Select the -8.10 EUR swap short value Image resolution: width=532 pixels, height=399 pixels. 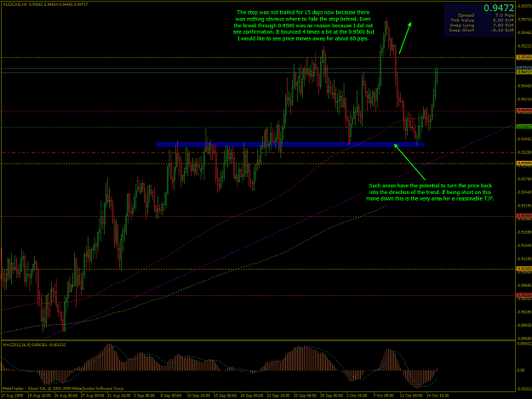click(x=502, y=30)
